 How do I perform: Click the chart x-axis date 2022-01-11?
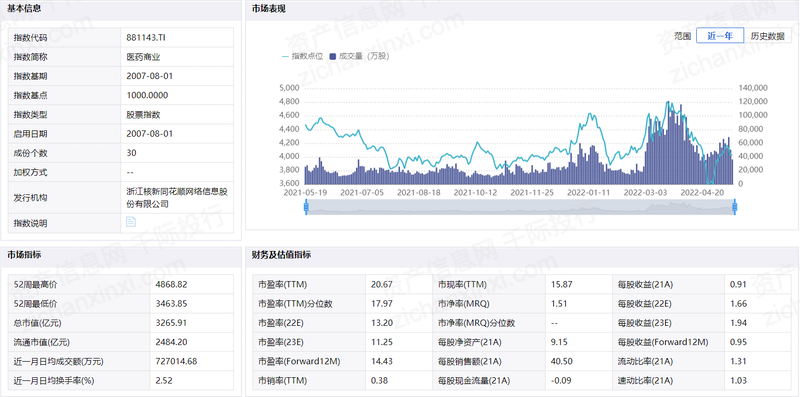[589, 193]
